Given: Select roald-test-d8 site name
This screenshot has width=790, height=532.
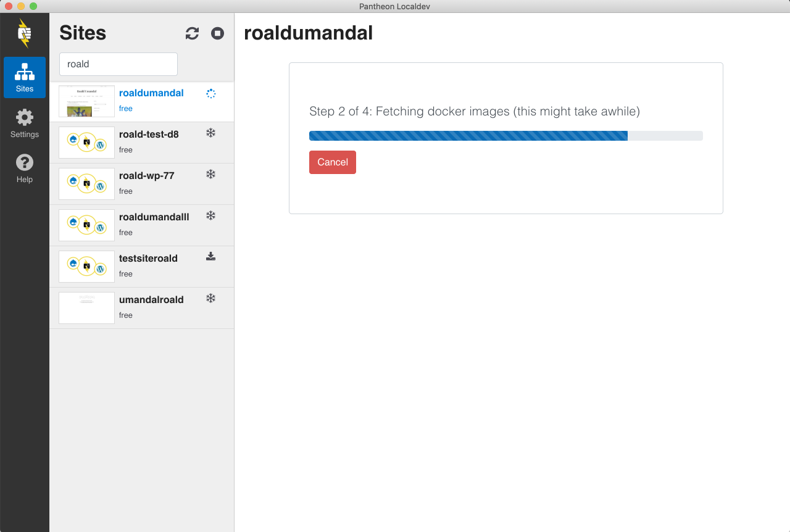Looking at the screenshot, I should [149, 135].
